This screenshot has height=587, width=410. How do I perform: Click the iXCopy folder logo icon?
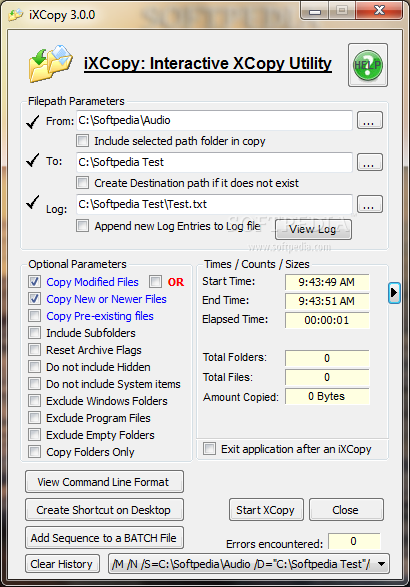[x=51, y=63]
